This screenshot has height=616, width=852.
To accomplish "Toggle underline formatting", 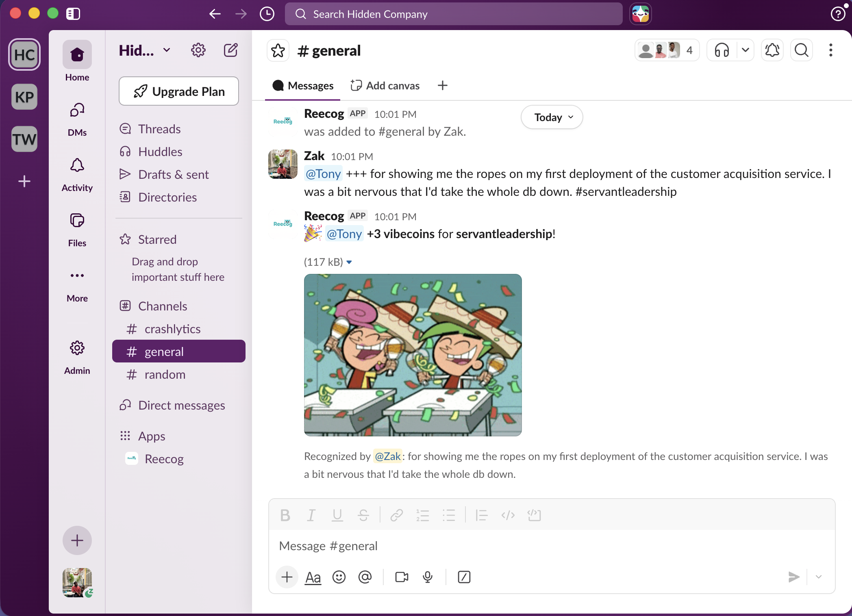I will pyautogui.click(x=337, y=515).
